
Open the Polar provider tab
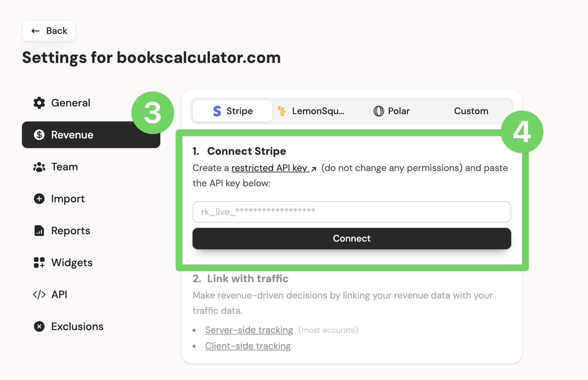pyautogui.click(x=391, y=111)
